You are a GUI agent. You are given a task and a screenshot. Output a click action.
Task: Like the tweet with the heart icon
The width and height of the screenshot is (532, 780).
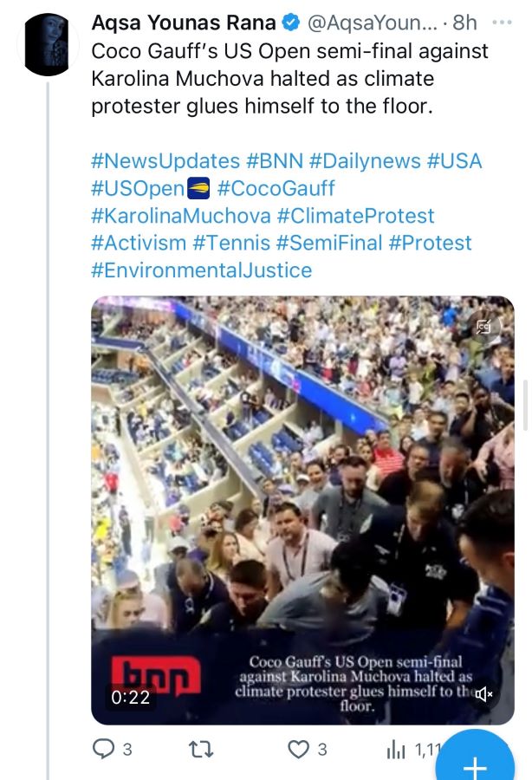298,749
